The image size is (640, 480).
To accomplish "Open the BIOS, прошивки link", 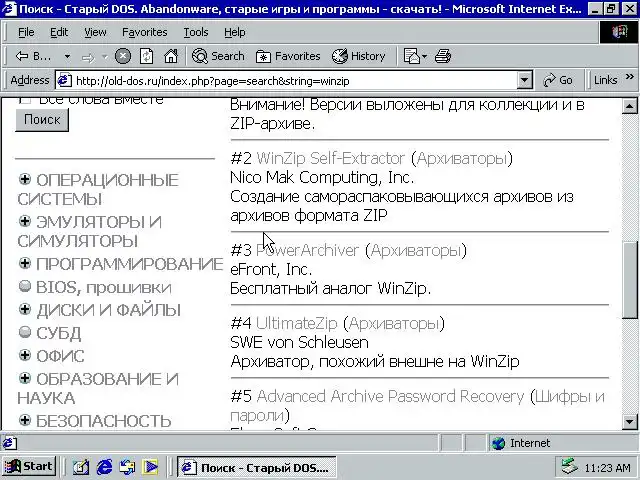I will 104,287.
